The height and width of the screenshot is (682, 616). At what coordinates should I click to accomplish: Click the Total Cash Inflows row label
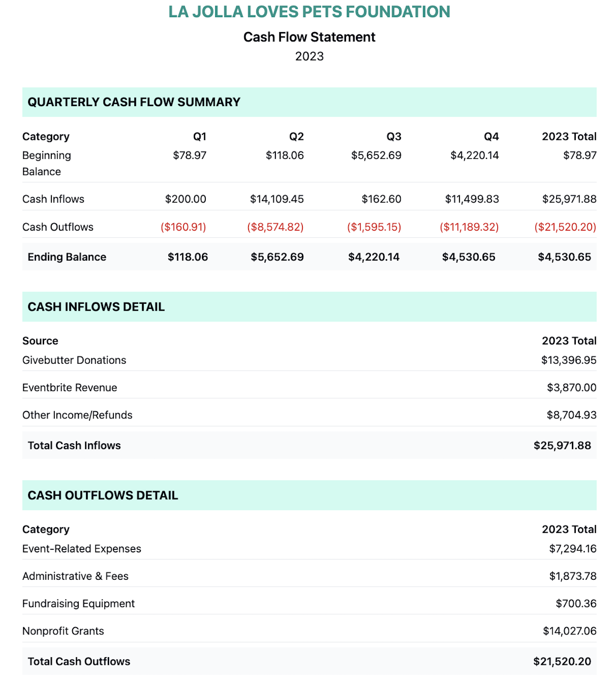click(74, 445)
